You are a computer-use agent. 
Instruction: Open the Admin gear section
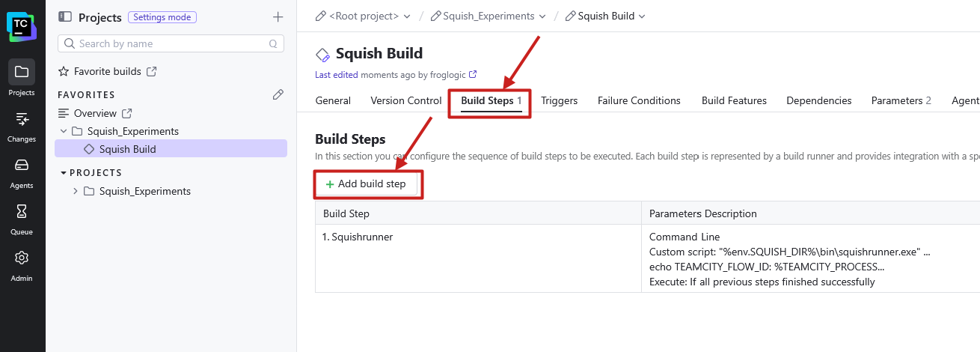pyautogui.click(x=22, y=264)
